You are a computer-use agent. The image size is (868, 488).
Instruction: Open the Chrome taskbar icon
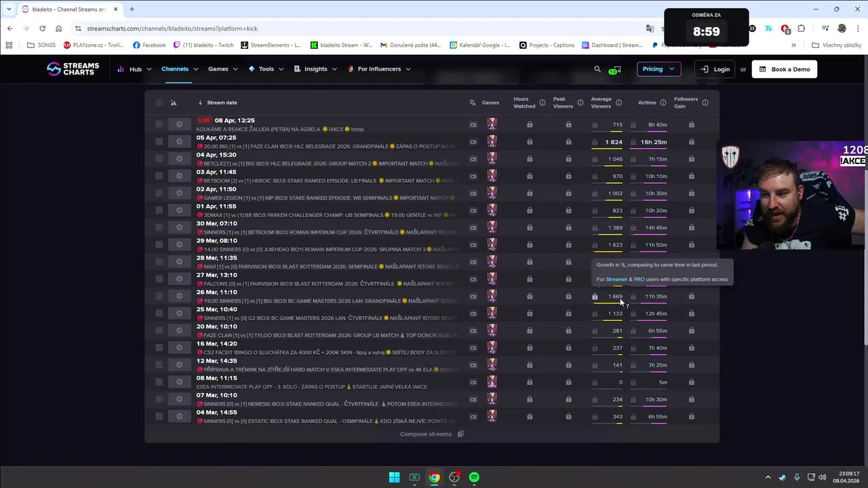click(434, 477)
